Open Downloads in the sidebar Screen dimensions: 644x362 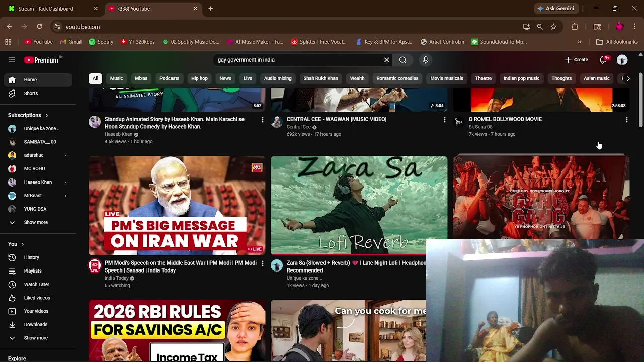point(38,324)
